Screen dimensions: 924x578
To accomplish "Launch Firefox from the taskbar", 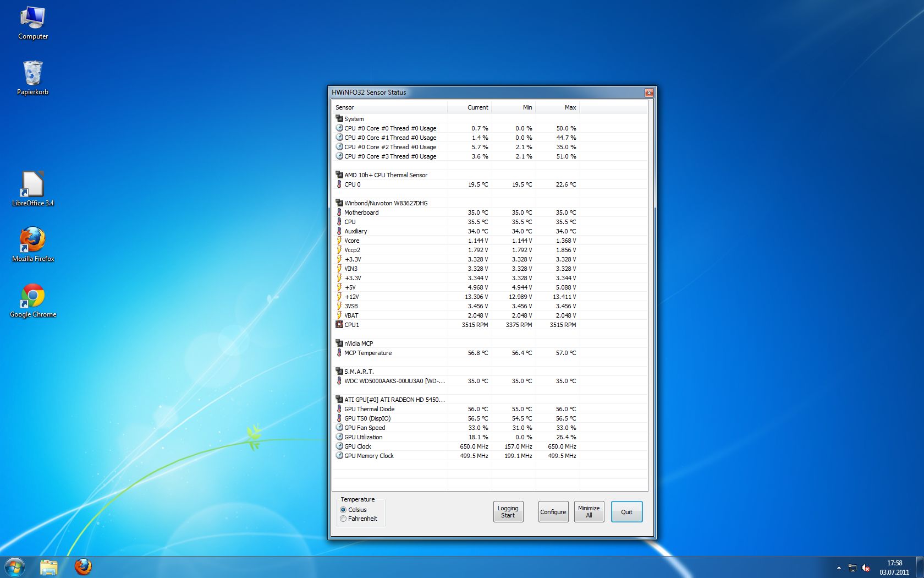I will click(x=83, y=567).
